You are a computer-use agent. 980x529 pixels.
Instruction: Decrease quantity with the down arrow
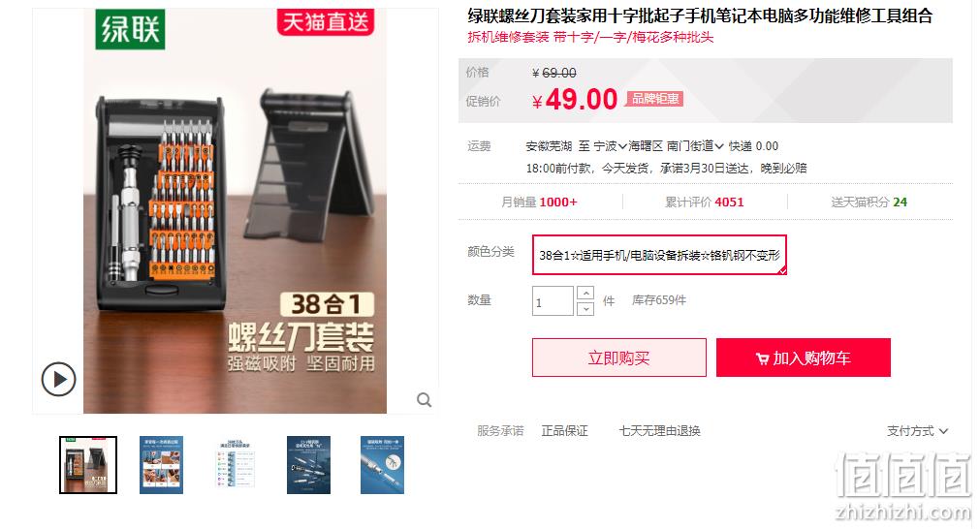point(585,308)
